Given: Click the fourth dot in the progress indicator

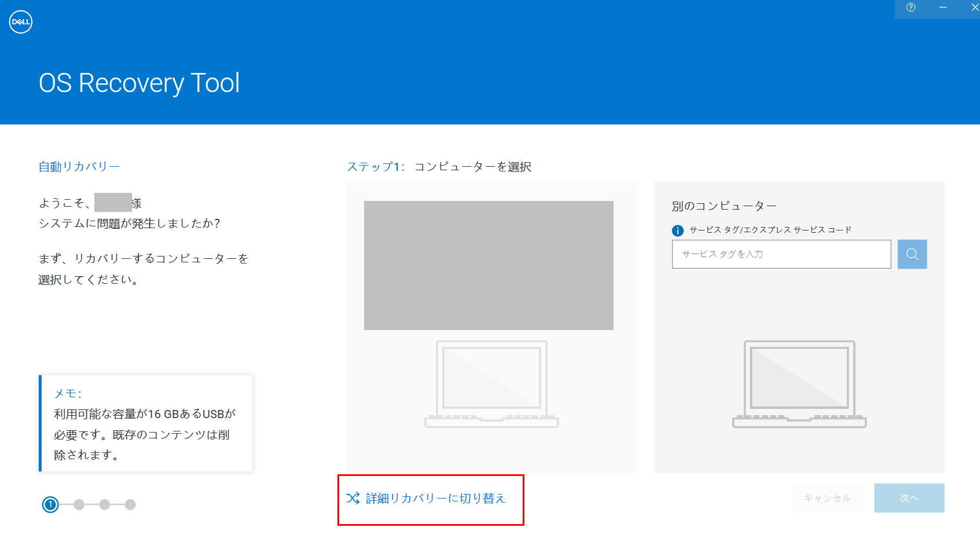Looking at the screenshot, I should (130, 505).
